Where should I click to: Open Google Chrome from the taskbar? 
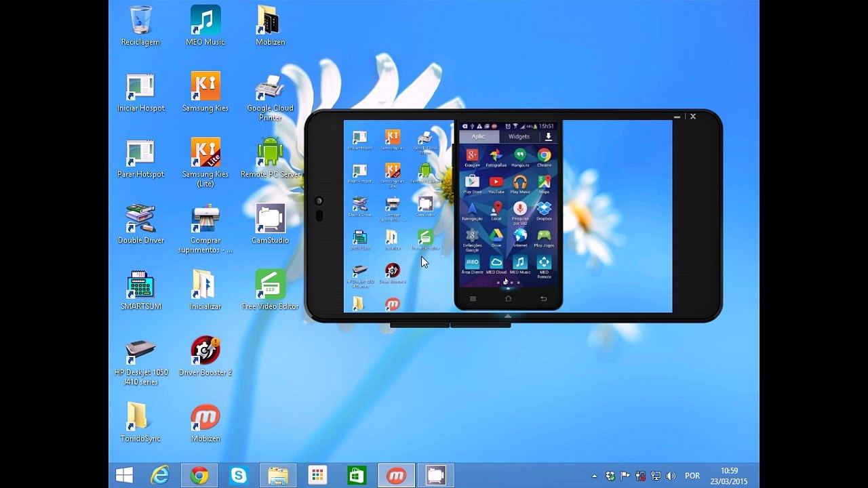coord(199,476)
